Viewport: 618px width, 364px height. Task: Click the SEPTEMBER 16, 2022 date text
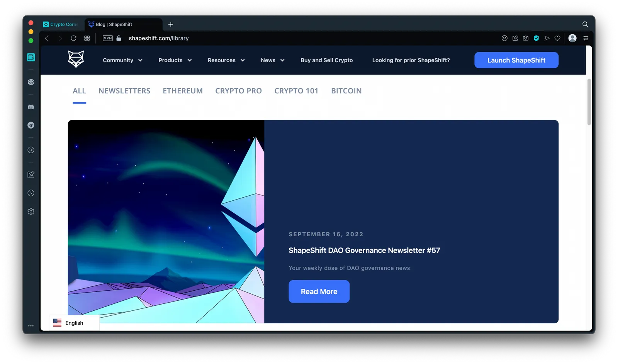tap(326, 234)
